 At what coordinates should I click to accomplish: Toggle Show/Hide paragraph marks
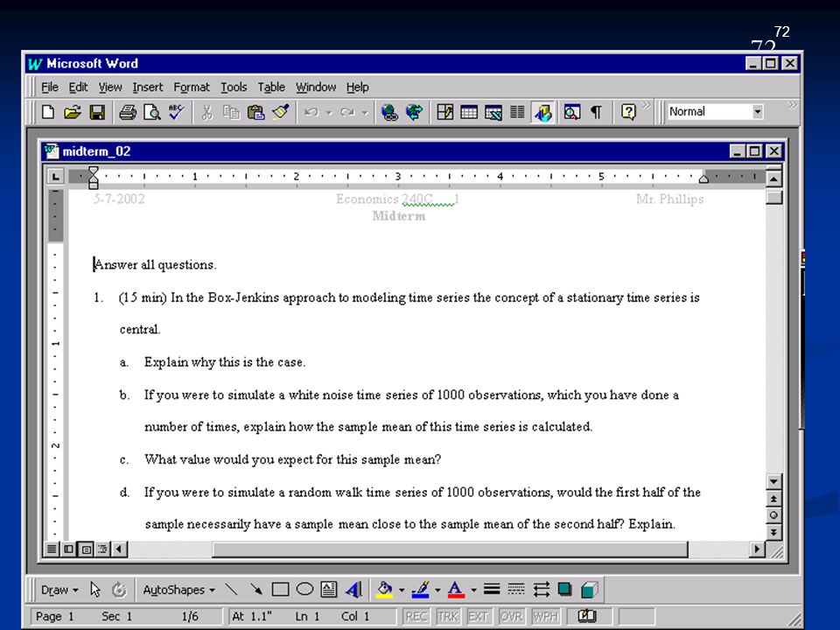click(x=596, y=112)
